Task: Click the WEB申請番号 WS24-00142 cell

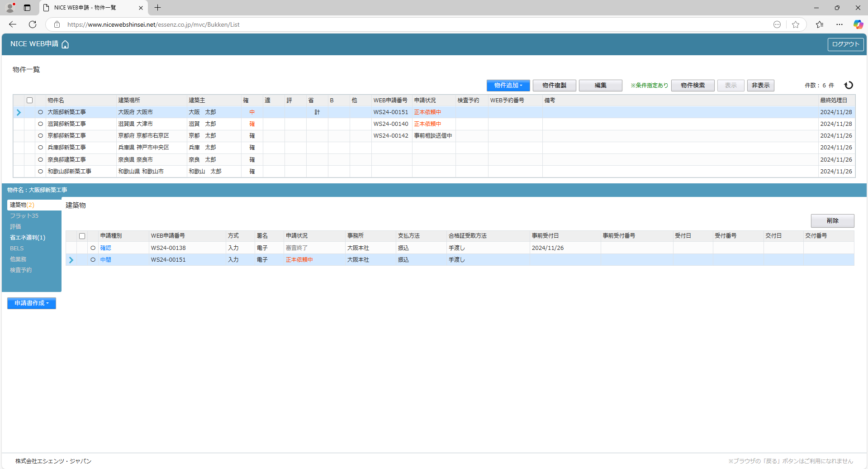Action: coord(391,136)
